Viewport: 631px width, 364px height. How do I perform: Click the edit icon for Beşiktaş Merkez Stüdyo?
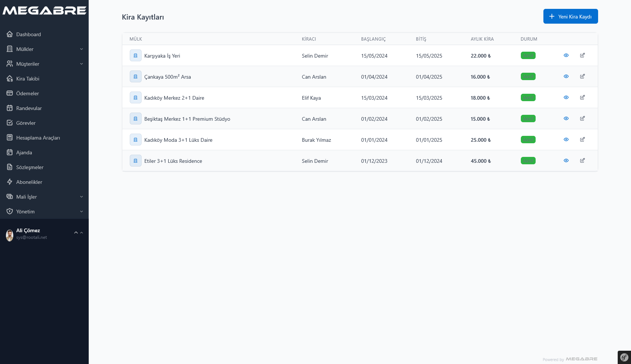coord(582,119)
